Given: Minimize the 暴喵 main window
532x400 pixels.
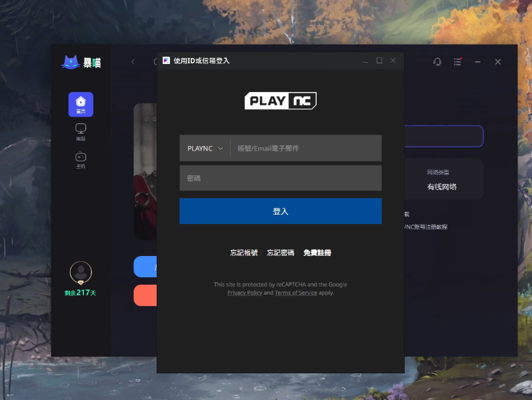Looking at the screenshot, I should pos(478,62).
